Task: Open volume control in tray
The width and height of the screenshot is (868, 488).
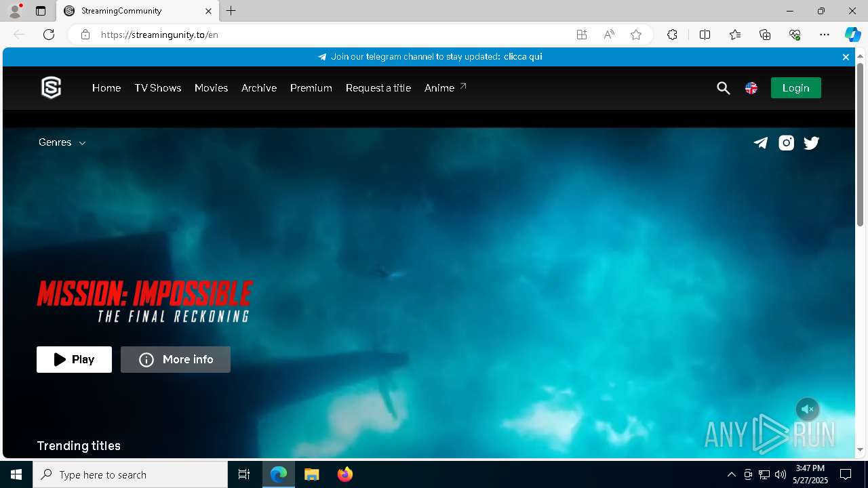Action: pyautogui.click(x=780, y=474)
